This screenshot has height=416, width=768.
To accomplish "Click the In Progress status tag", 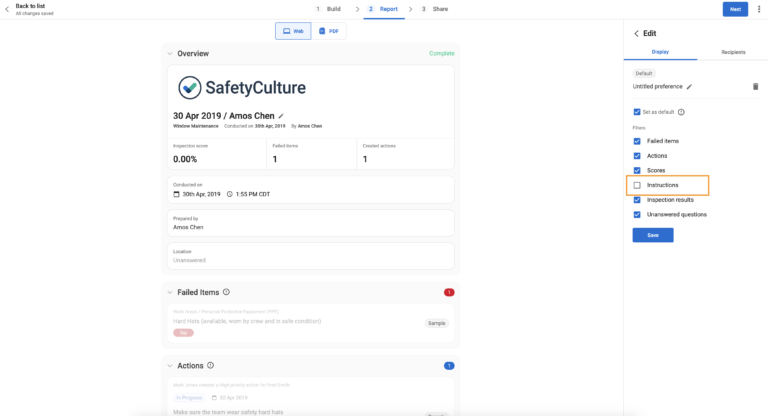I will [189, 398].
